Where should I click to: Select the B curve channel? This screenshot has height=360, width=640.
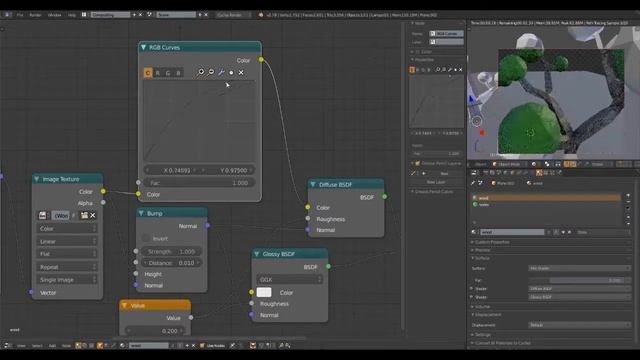pos(178,73)
